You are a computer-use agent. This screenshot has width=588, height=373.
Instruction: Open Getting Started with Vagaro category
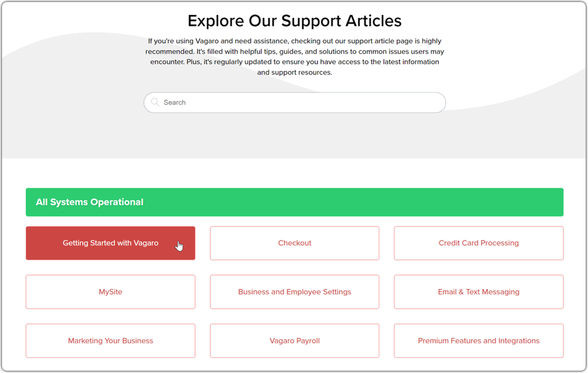tap(110, 243)
